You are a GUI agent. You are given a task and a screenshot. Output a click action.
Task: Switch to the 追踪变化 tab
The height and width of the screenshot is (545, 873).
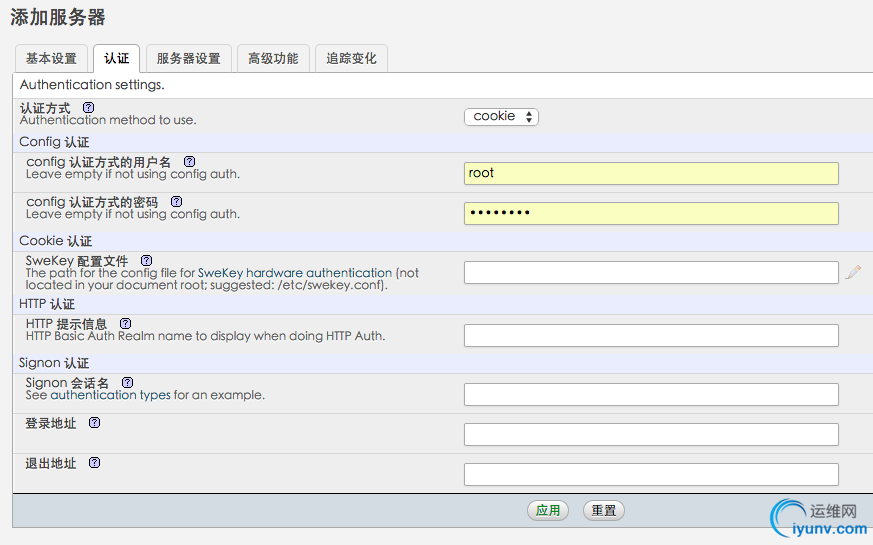tap(351, 58)
